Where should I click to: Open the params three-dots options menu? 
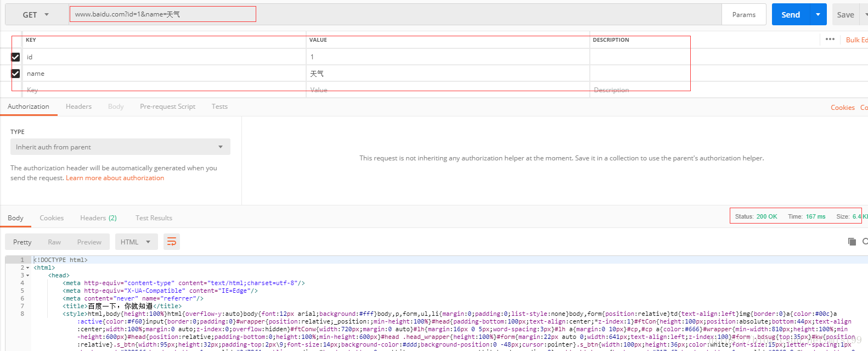coord(830,39)
